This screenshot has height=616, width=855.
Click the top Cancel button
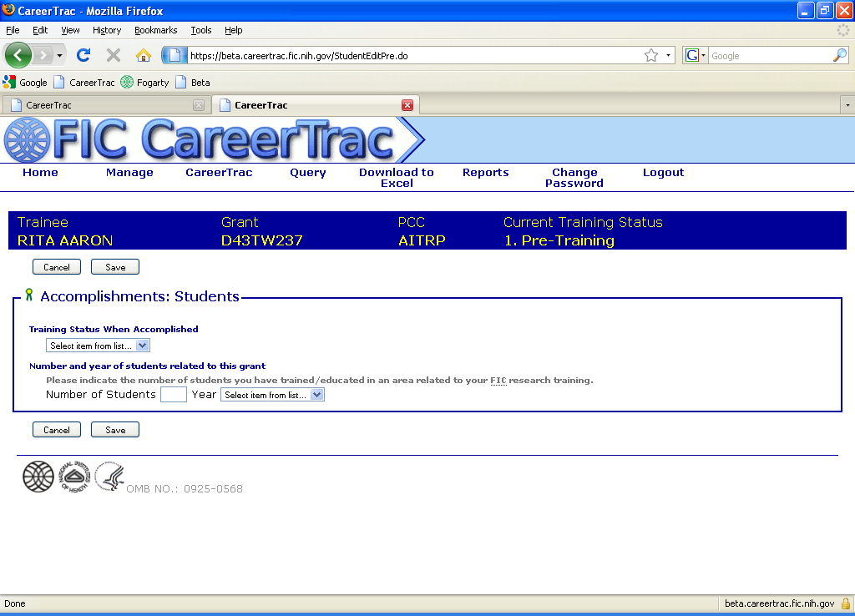[57, 267]
